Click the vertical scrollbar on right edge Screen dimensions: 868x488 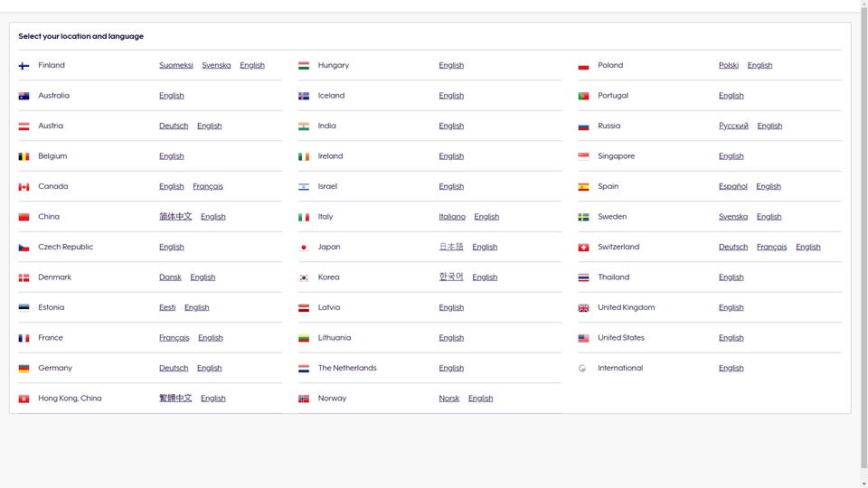pyautogui.click(x=863, y=244)
